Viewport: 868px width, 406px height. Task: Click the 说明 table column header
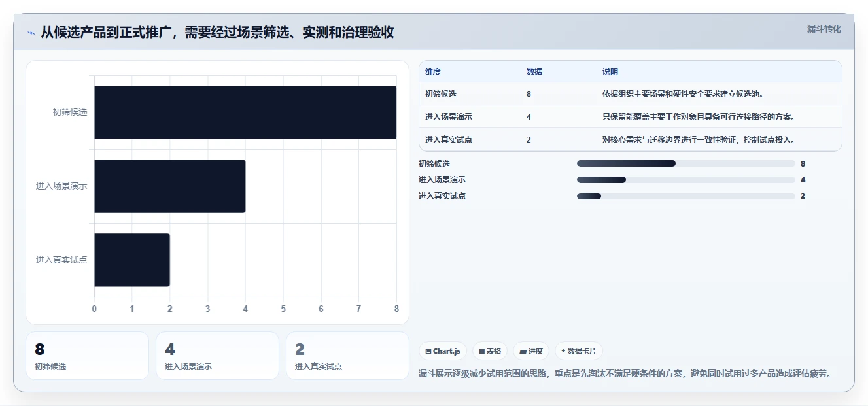610,72
